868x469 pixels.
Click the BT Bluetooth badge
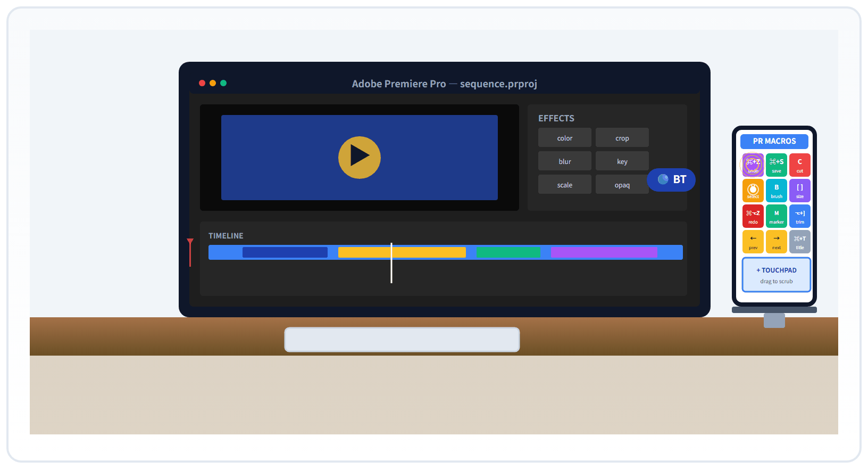coord(671,179)
